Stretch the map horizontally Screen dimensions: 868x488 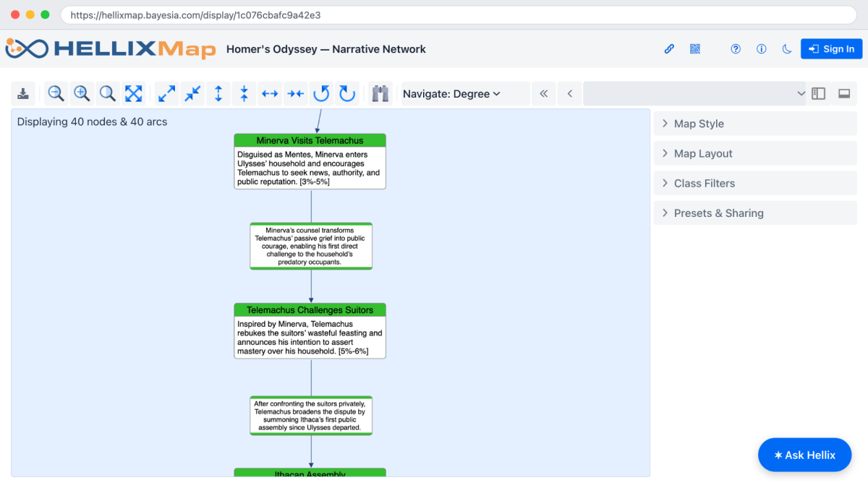[x=270, y=93]
